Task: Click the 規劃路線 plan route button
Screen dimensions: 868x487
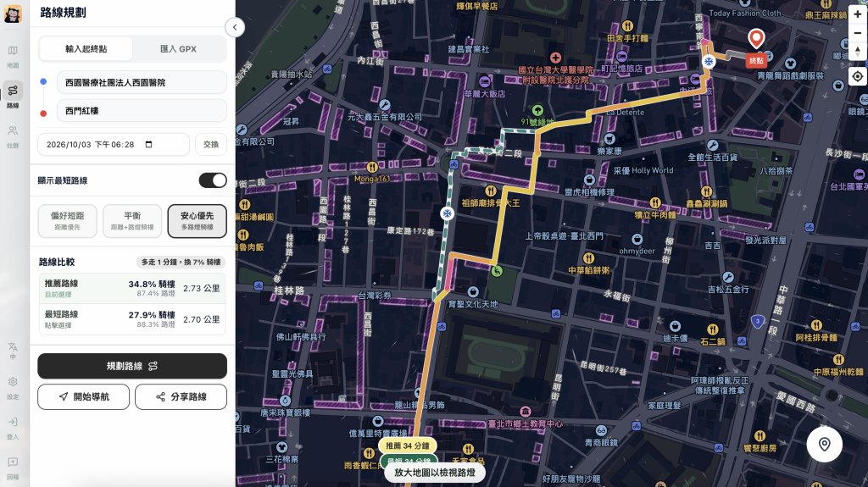Action: 132,366
